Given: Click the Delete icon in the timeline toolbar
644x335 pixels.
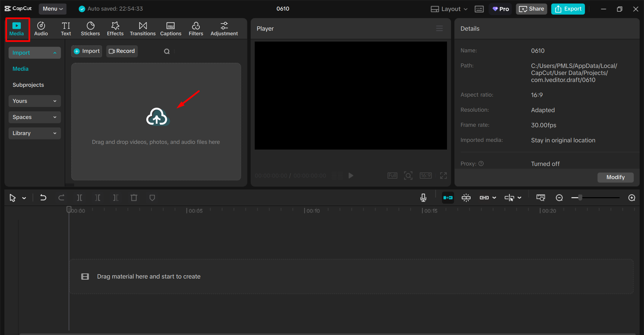Looking at the screenshot, I should (134, 198).
